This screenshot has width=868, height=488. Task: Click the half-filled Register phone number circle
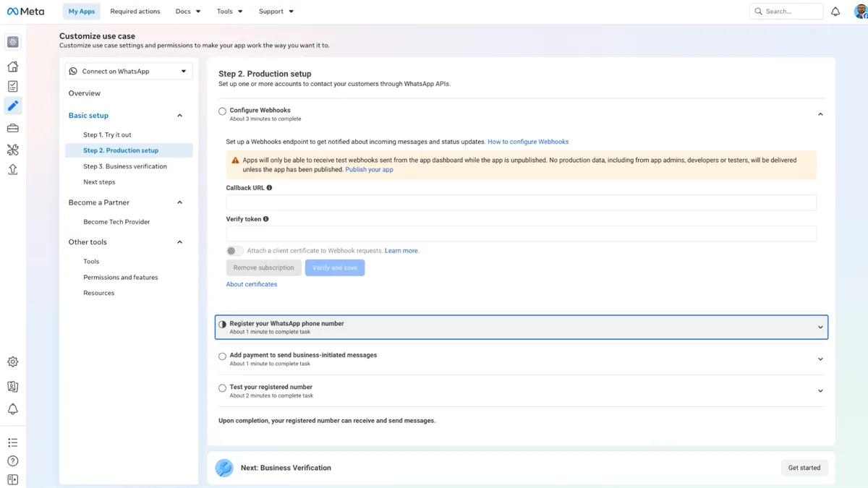click(222, 325)
